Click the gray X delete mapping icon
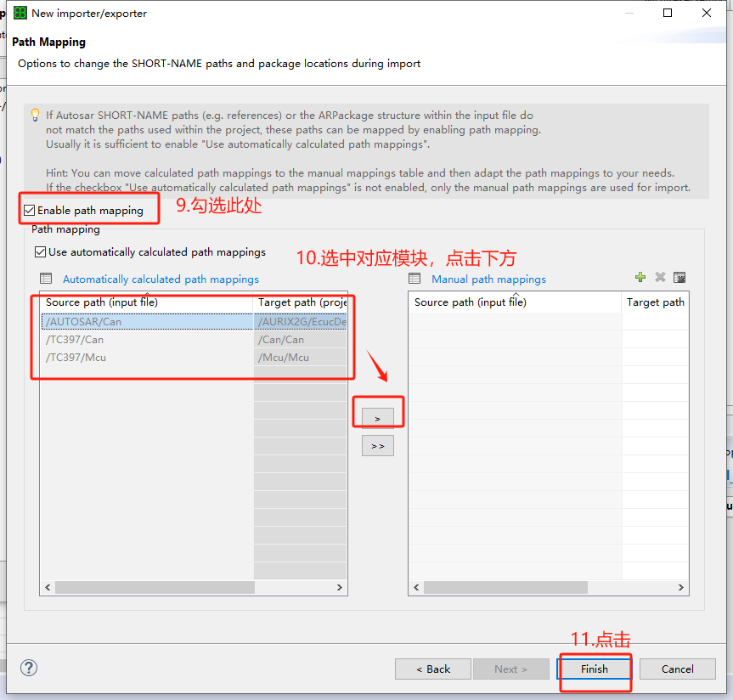733x700 pixels. [x=660, y=278]
